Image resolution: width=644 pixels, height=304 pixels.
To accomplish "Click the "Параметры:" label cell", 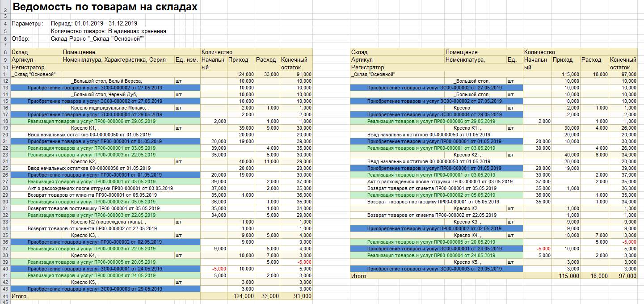I will (27, 23).
